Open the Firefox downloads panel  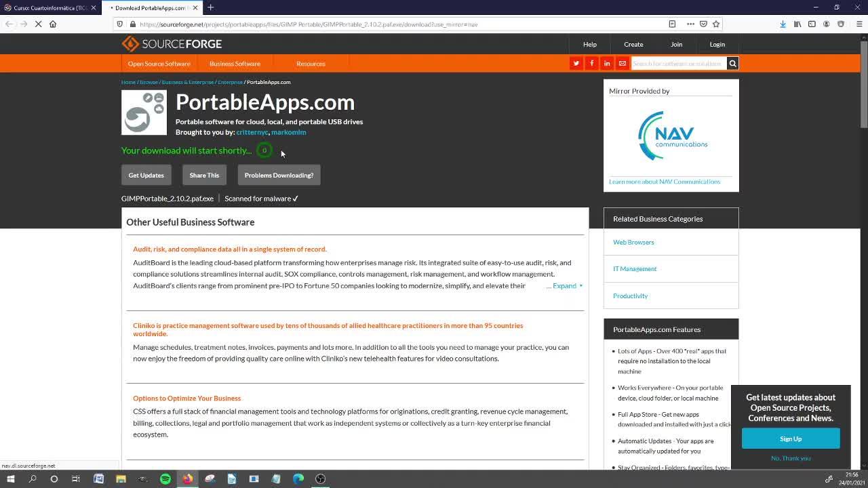tap(783, 24)
